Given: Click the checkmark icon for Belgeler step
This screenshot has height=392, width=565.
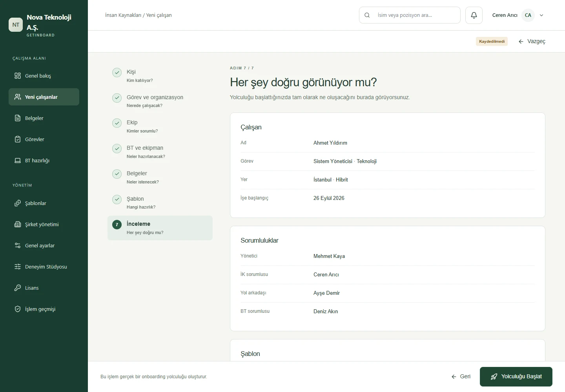Looking at the screenshot, I should [x=117, y=174].
